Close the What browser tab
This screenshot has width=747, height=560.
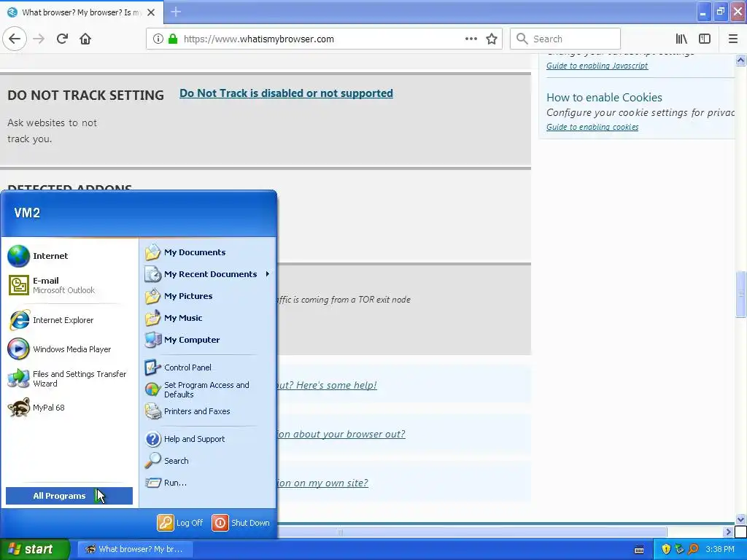click(x=151, y=12)
